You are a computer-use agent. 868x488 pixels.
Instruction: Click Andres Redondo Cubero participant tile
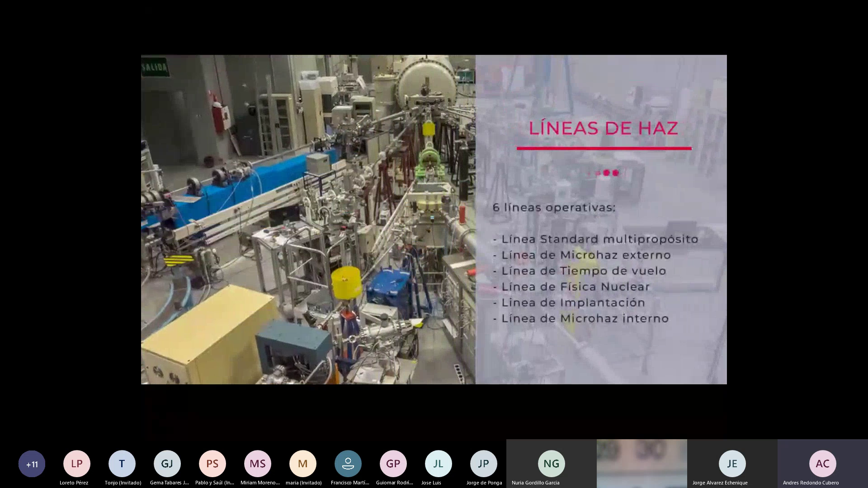point(822,464)
